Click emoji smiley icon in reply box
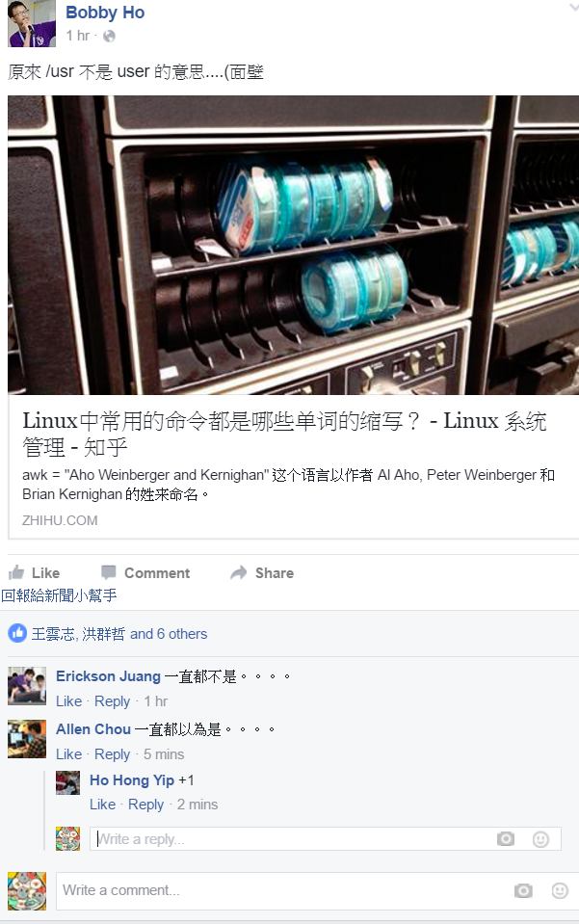 [540, 838]
